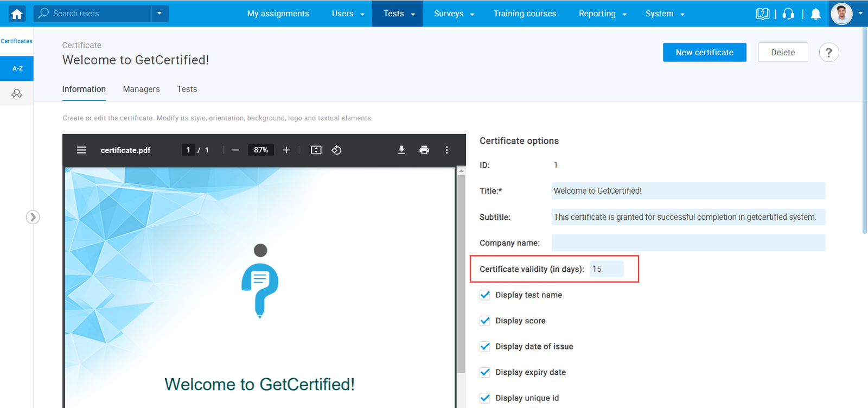The width and height of the screenshot is (868, 408).
Task: Click the PDF fit to page icon
Action: pos(316,150)
